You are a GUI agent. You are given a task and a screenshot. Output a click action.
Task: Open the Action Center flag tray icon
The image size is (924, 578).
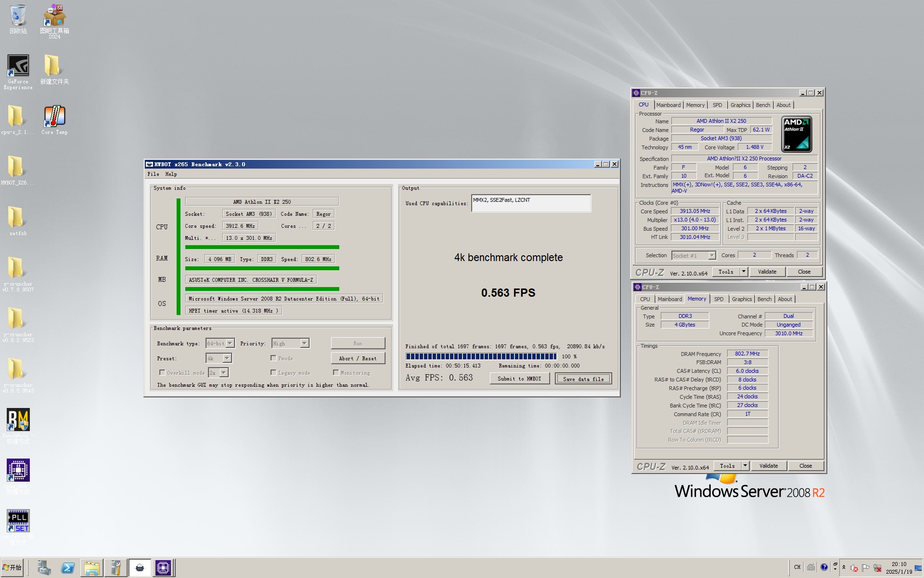click(x=866, y=568)
